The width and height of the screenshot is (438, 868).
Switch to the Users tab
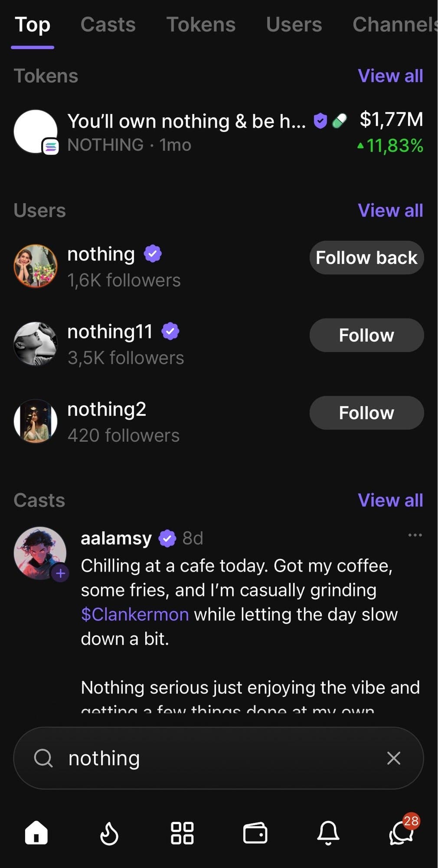click(x=294, y=25)
